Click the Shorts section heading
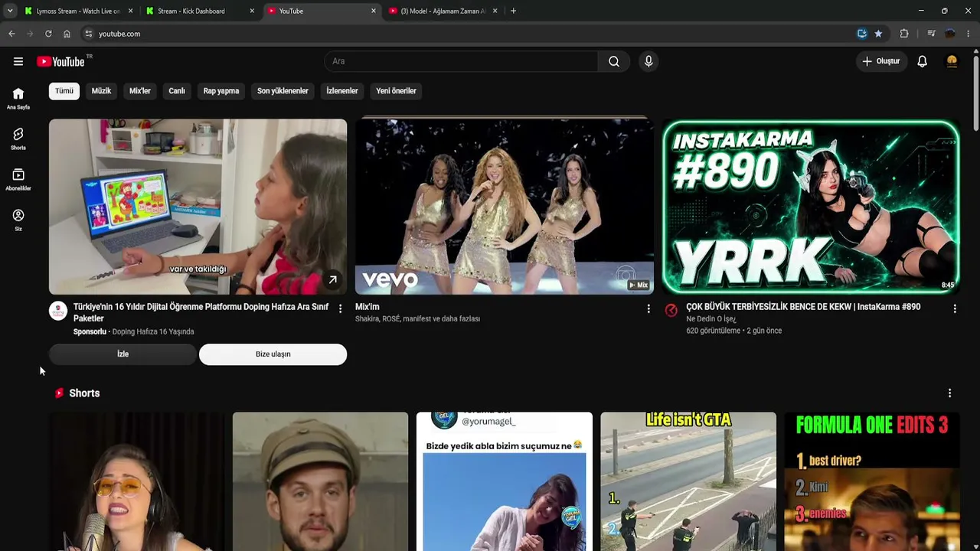 [x=84, y=393]
